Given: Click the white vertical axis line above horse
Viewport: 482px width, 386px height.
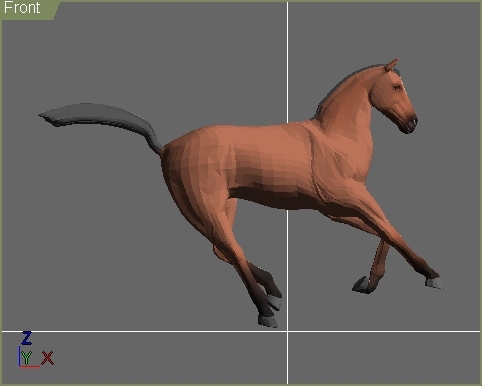Looking at the screenshot, I should [x=288, y=62].
